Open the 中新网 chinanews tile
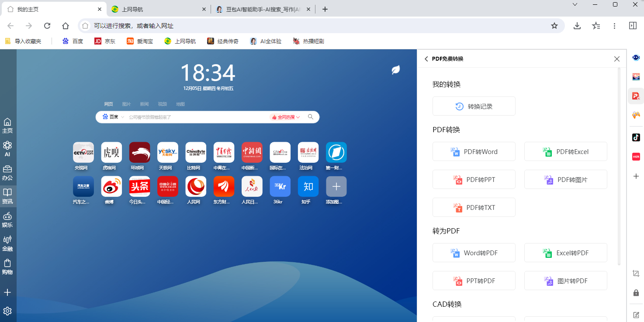This screenshot has width=644, height=322. pyautogui.click(x=252, y=152)
